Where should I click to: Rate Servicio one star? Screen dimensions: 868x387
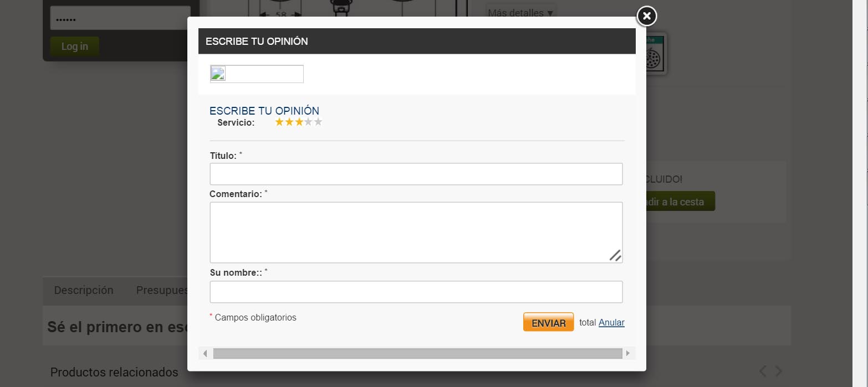pos(279,122)
